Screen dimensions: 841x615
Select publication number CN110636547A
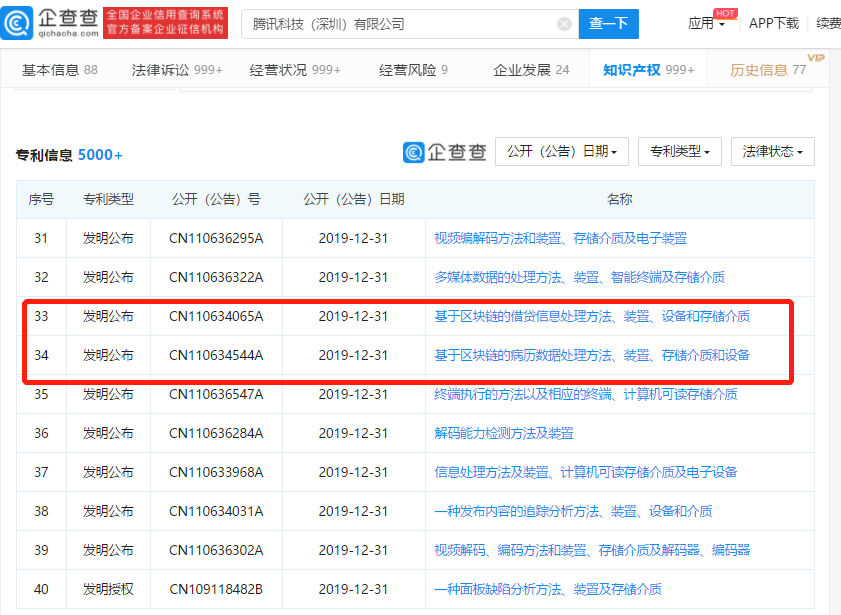tap(216, 395)
